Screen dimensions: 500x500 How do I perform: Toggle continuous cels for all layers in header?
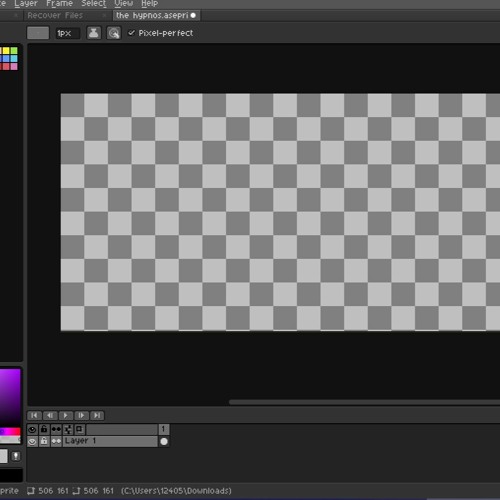pos(56,429)
